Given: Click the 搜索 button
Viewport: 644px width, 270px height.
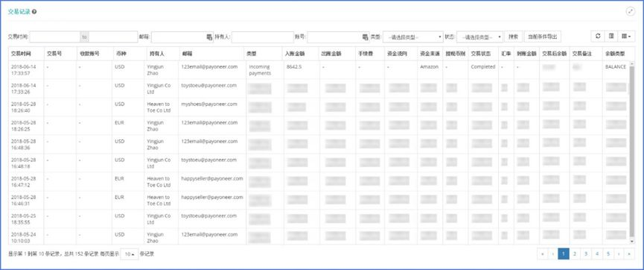Looking at the screenshot, I should 514,37.
